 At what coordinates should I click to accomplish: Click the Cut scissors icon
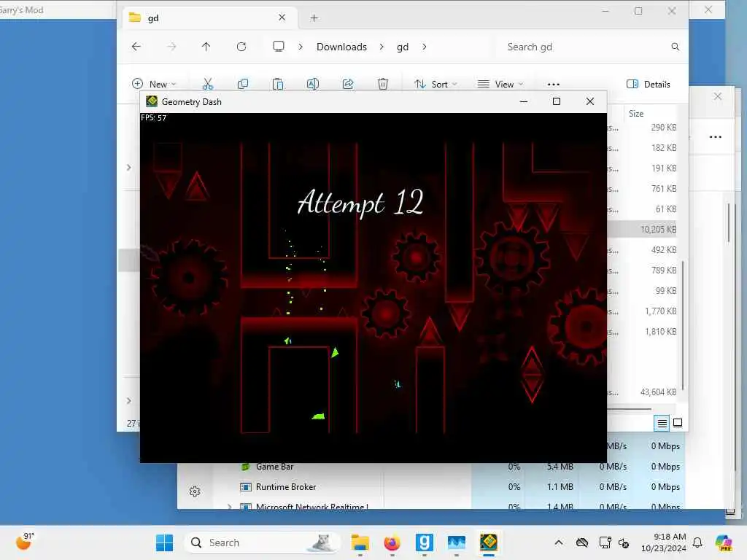208,85
